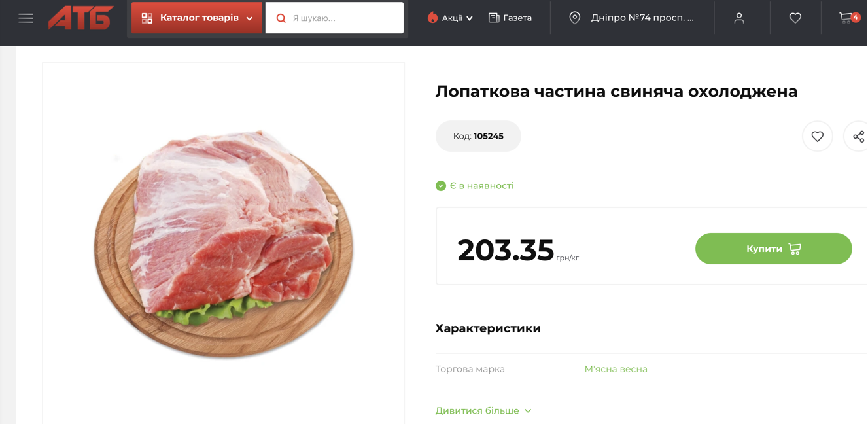Click the green Купити button
The width and height of the screenshot is (868, 424).
coord(774,249)
